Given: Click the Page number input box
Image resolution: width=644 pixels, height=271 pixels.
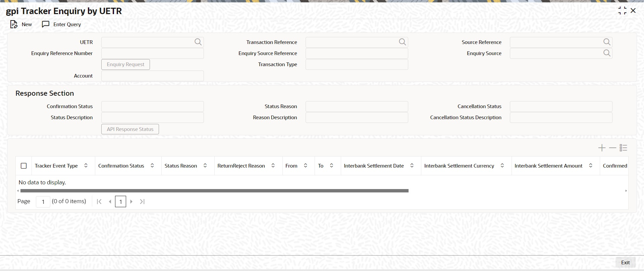Looking at the screenshot, I should click(43, 201).
